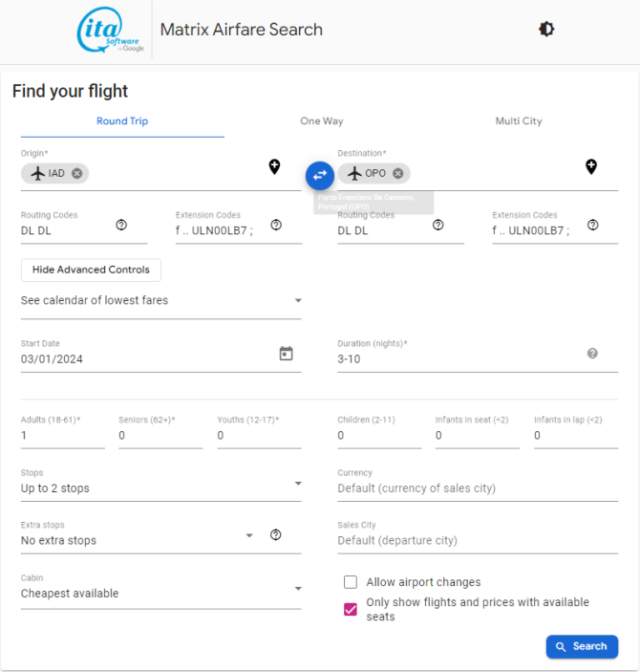The height and width of the screenshot is (672, 640).
Task: Remove the OPO destination chip
Action: pyautogui.click(x=398, y=174)
